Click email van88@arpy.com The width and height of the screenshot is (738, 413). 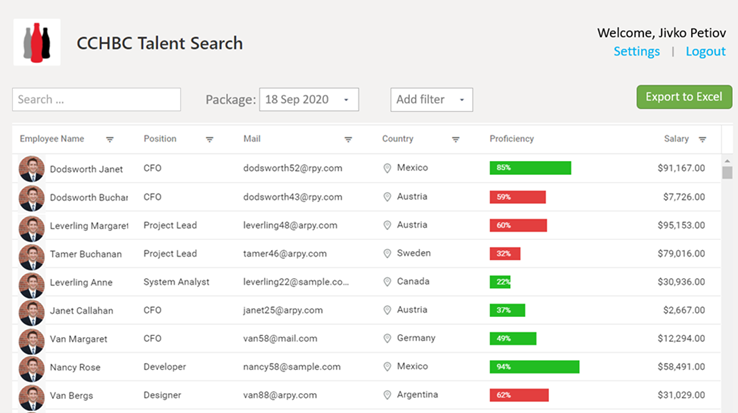[x=280, y=395]
